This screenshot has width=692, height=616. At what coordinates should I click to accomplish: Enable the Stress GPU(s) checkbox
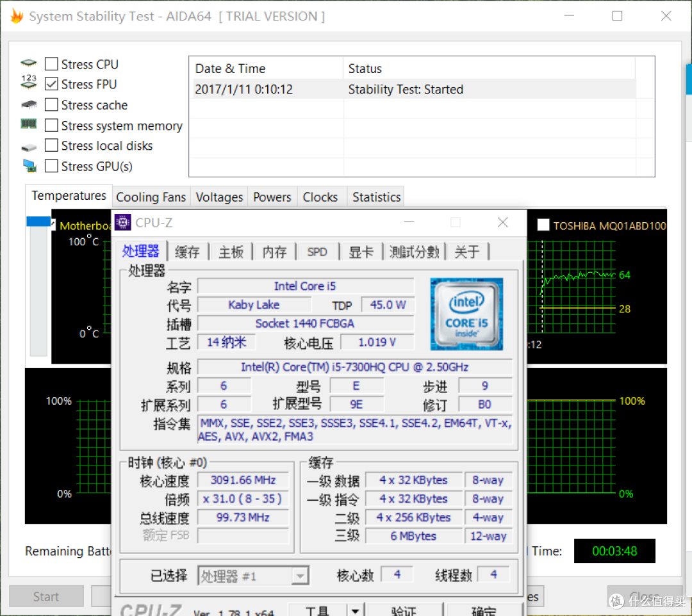(x=51, y=166)
